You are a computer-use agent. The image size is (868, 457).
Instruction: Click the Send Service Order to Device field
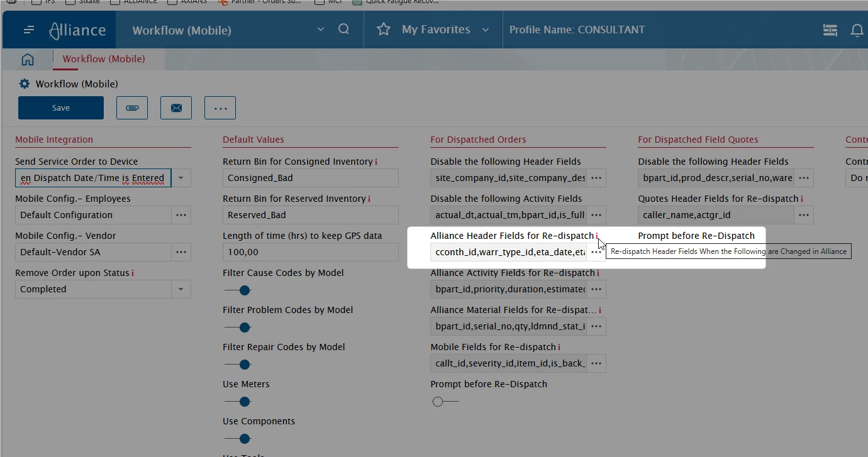(93, 178)
